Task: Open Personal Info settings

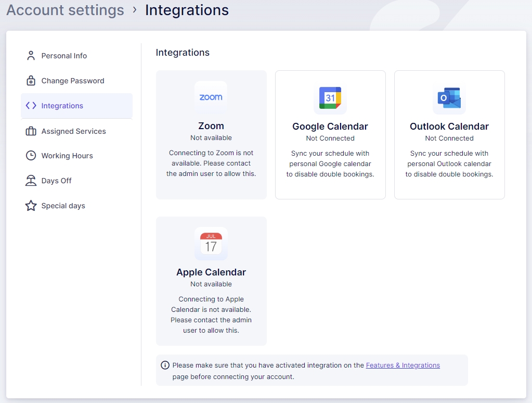Action: click(x=64, y=56)
